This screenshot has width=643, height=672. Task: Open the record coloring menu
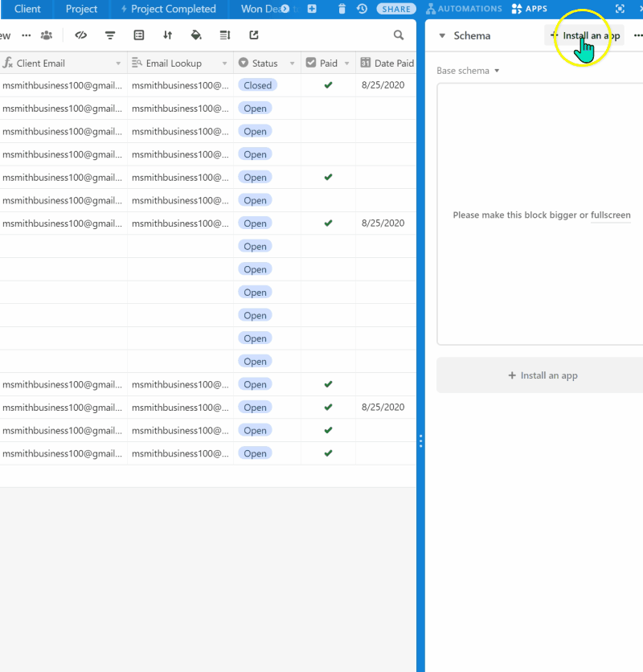pyautogui.click(x=195, y=35)
